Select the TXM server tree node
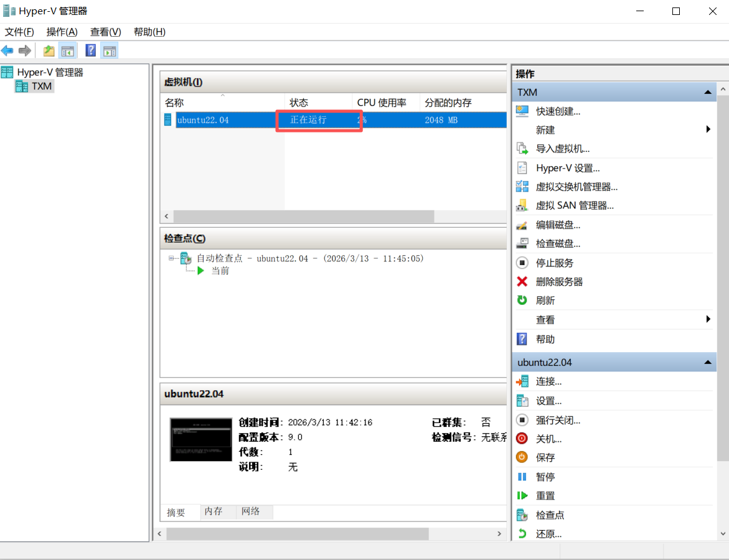 coord(41,86)
